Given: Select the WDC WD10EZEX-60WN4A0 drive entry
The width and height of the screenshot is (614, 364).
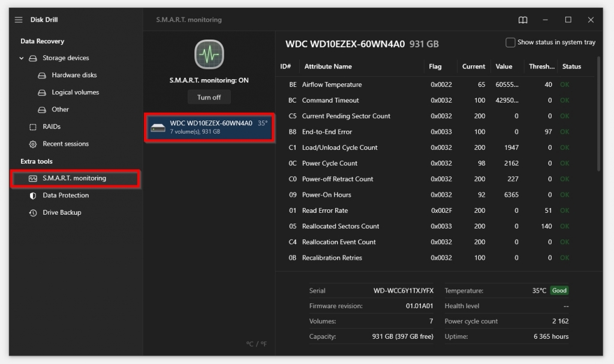Looking at the screenshot, I should pos(209,127).
